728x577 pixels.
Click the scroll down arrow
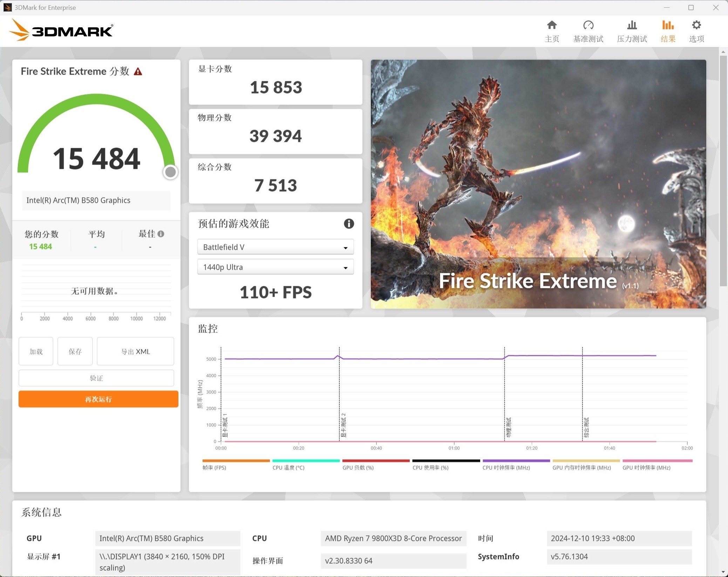[x=723, y=572]
